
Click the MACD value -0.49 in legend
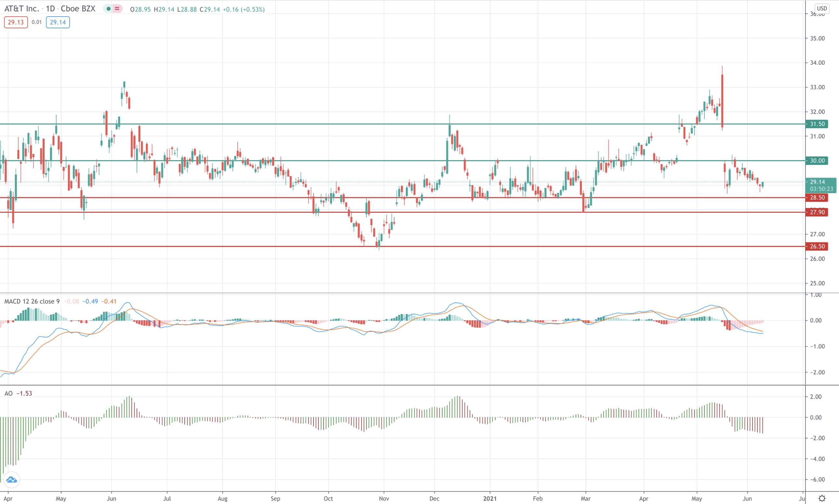90,301
